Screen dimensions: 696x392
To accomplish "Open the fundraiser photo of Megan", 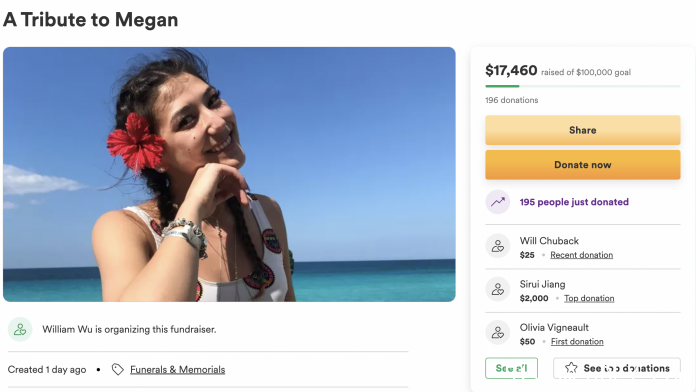I will [229, 174].
